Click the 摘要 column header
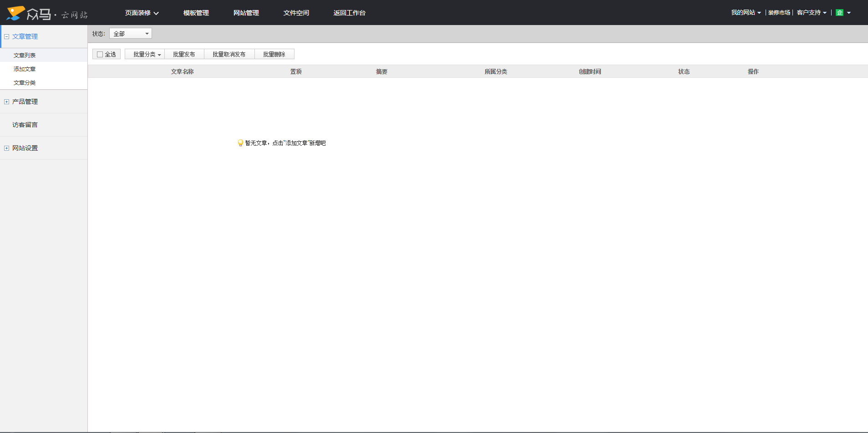868x433 pixels. pyautogui.click(x=381, y=71)
